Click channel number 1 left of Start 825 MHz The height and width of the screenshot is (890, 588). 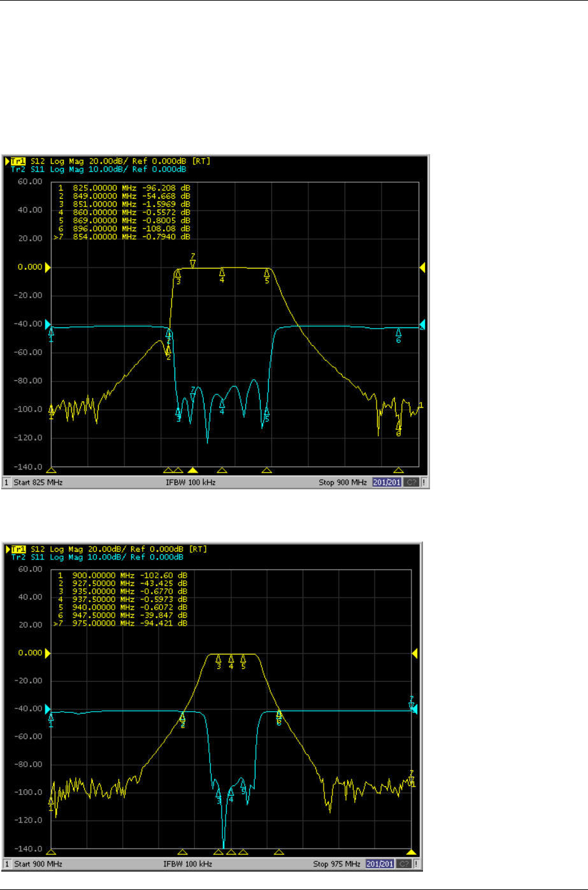coord(7,482)
